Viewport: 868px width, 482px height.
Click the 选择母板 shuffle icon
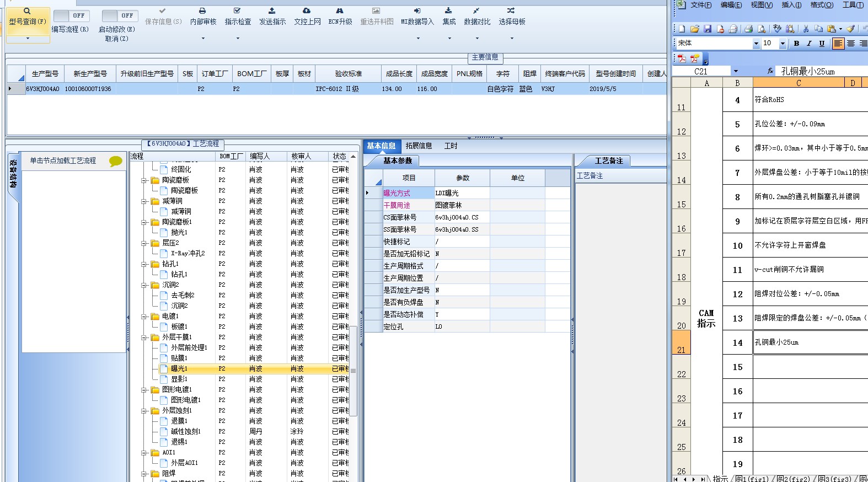click(x=511, y=10)
